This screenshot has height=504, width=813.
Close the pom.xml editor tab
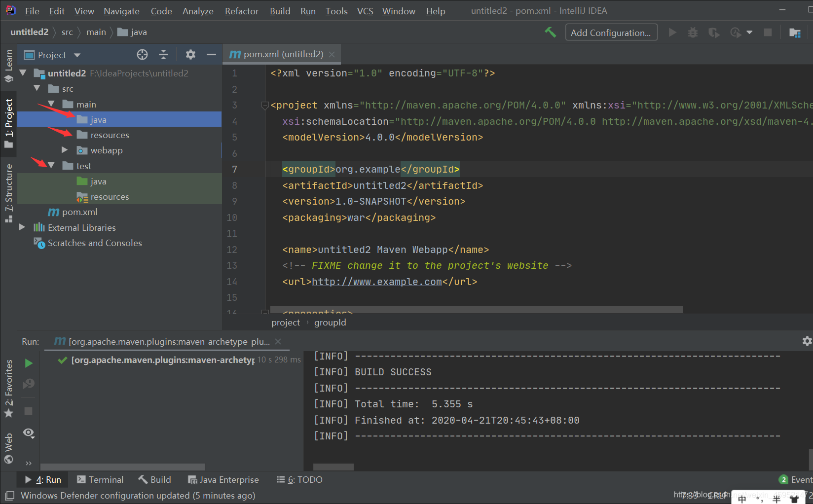pos(332,54)
